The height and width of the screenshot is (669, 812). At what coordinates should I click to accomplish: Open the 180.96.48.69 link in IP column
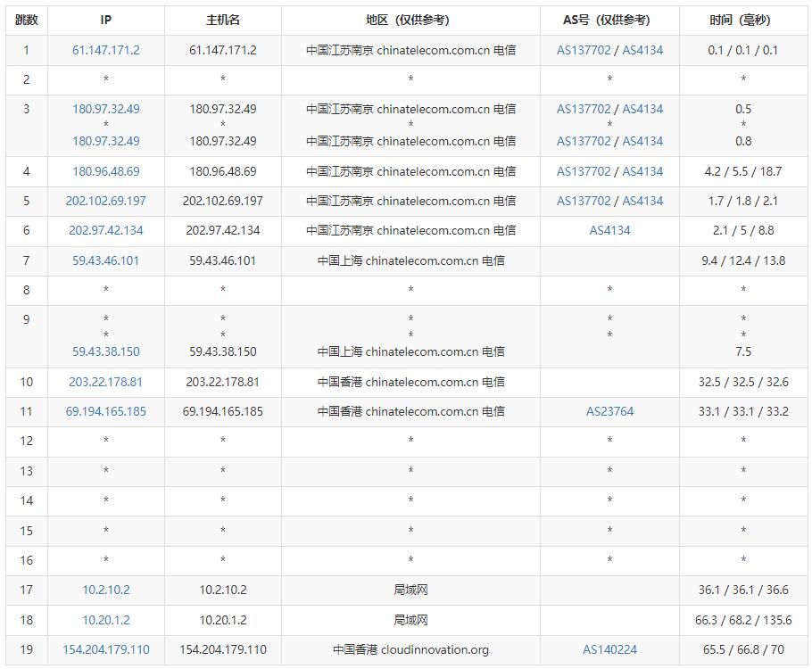(x=105, y=171)
